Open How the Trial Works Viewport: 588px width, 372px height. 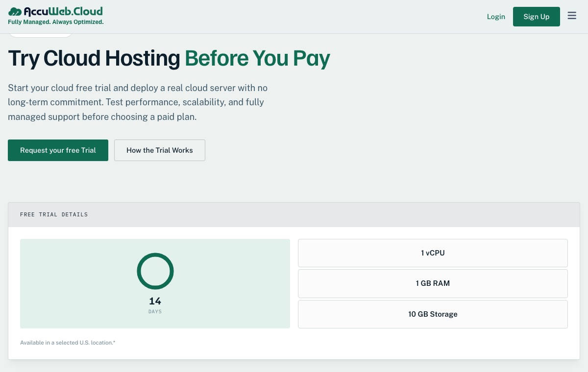tap(160, 150)
